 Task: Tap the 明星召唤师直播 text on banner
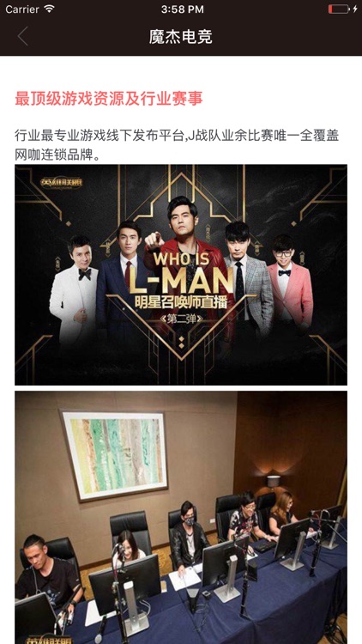(181, 303)
